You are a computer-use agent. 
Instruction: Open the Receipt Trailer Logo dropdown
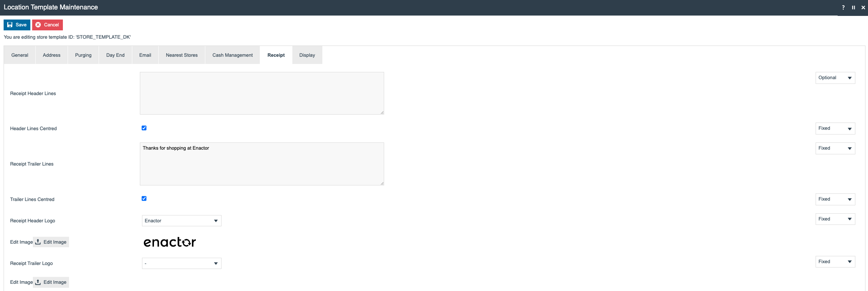[181, 263]
